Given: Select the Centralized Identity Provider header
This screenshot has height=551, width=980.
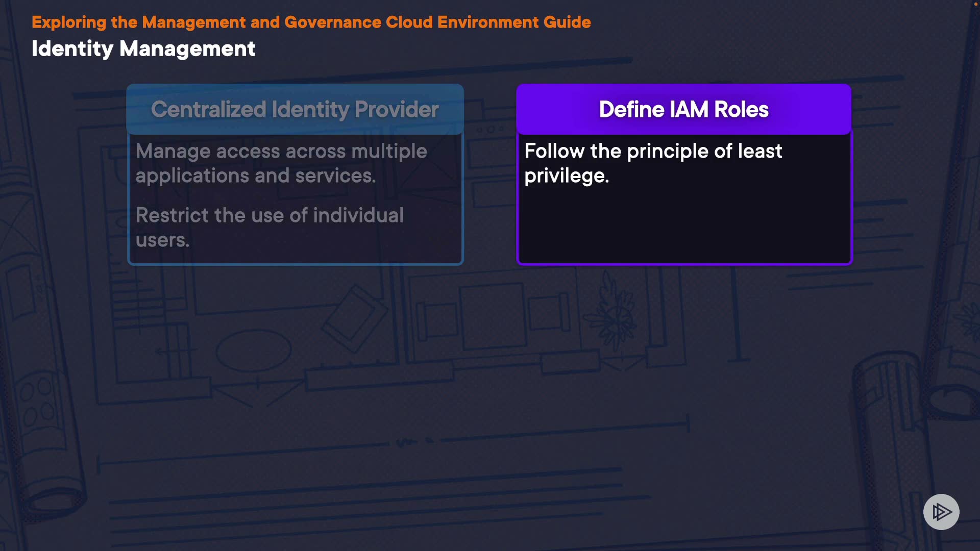Looking at the screenshot, I should [295, 109].
